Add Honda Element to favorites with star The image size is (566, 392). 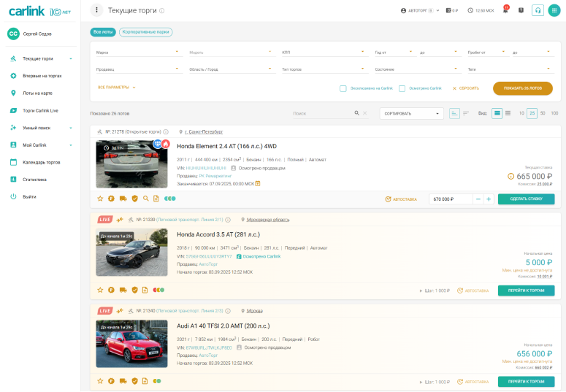pos(101,199)
